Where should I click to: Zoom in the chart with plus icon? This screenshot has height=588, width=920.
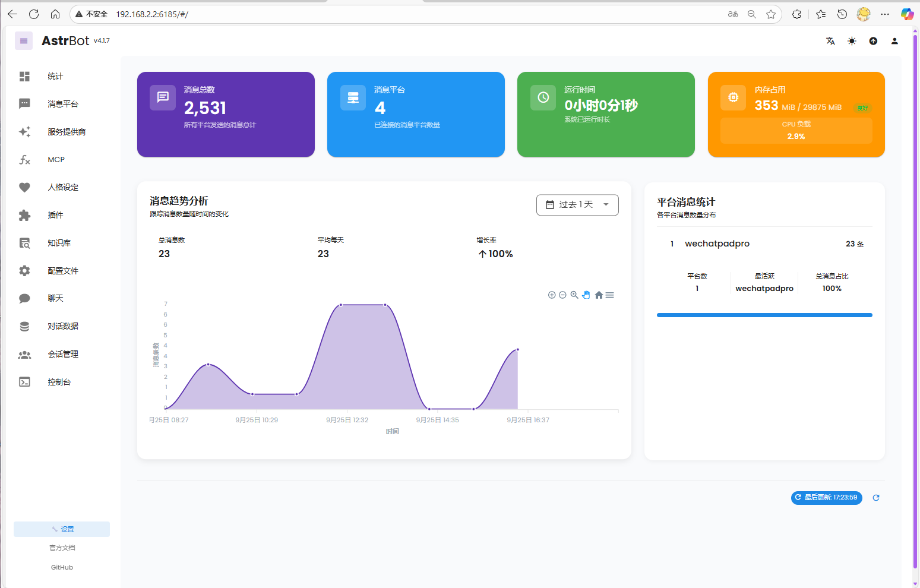pos(552,295)
